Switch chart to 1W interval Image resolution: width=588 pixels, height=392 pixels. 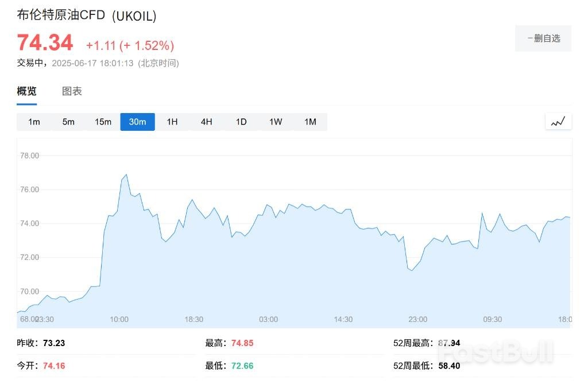tap(276, 122)
